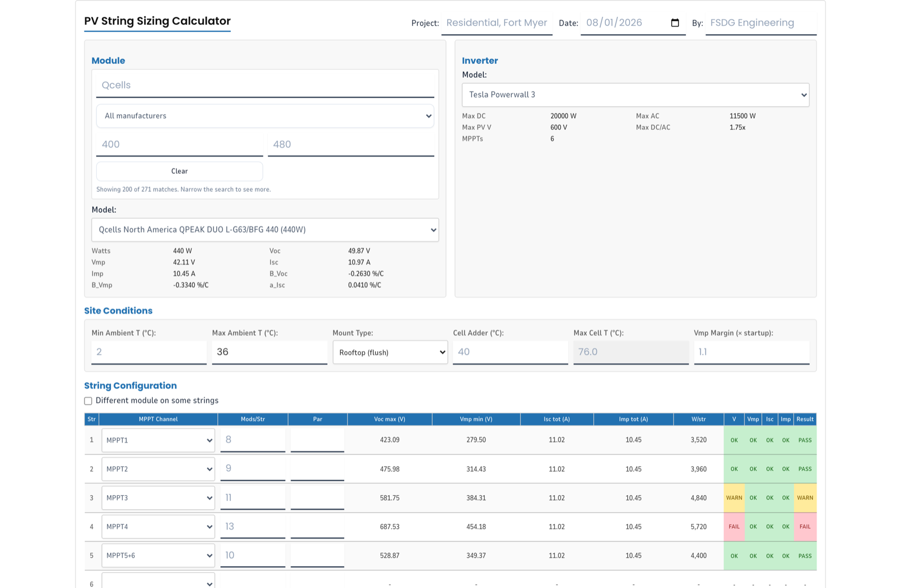Screen dimensions: 901x588
Task: Open the date picker calendar icon
Action: (675, 23)
